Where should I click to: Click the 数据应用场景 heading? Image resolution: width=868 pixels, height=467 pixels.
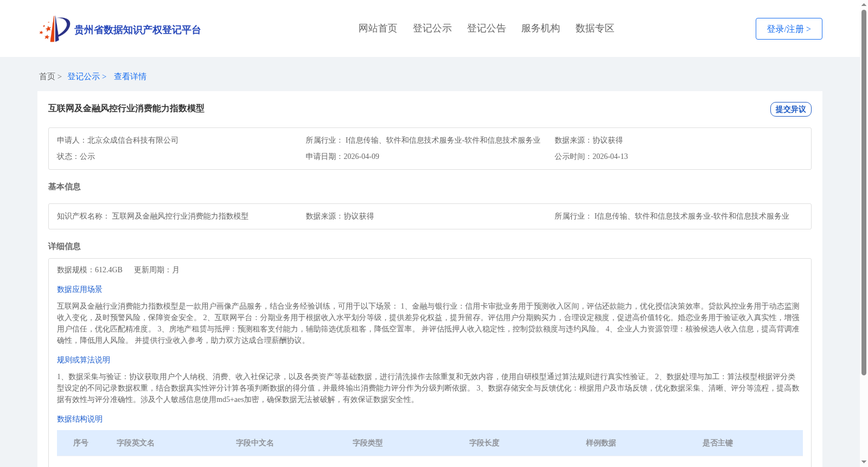[x=80, y=290]
